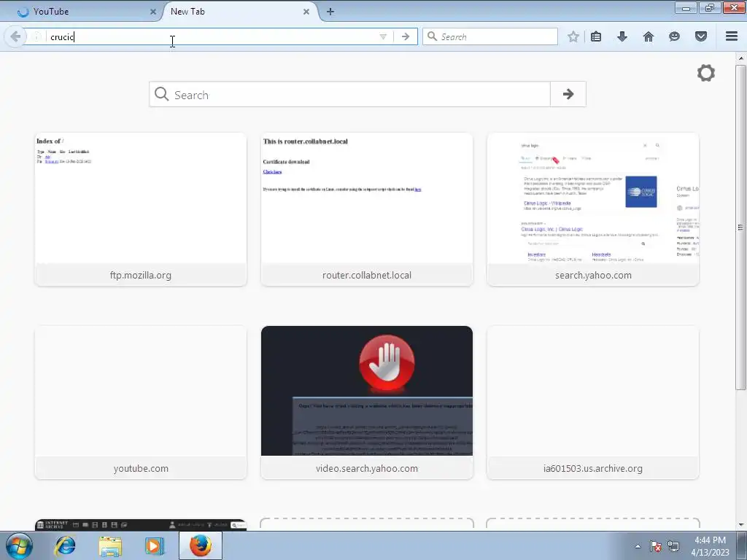Show bookmarks list menu icon
747x560 pixels.
[596, 36]
